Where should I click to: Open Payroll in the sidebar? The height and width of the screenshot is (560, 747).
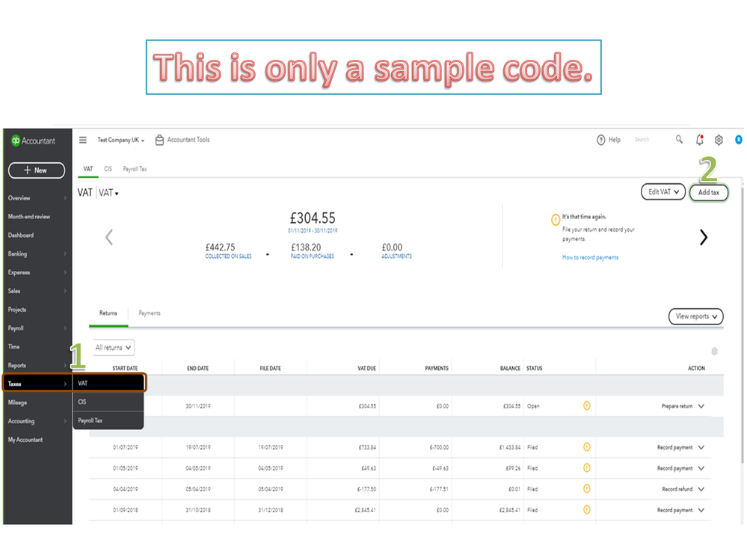[x=37, y=328]
